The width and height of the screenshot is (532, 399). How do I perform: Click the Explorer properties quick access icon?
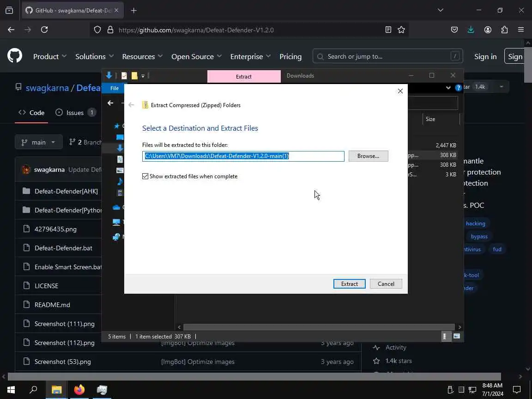coord(124,76)
